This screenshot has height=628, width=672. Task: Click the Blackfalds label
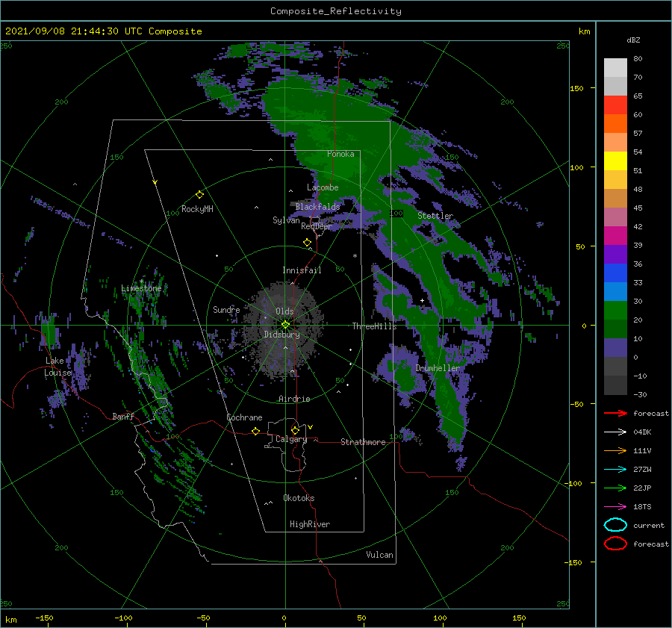317,207
